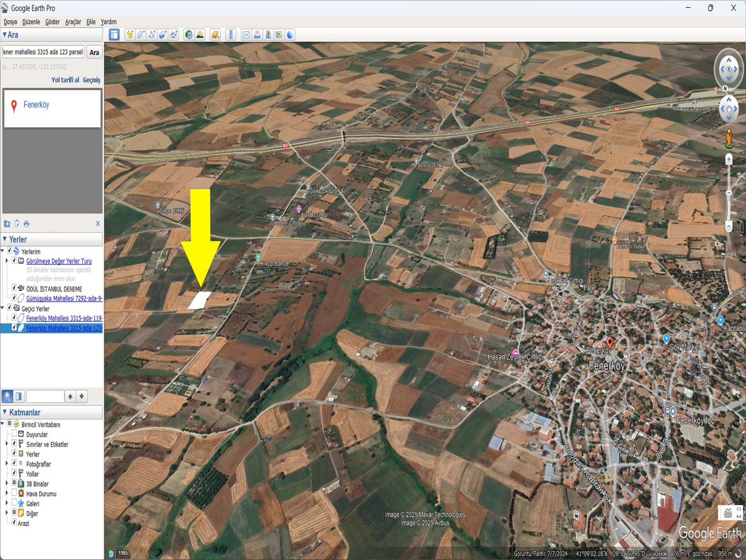Adjust the zoom slider handle
Screen dimensions: 746x560
tap(729, 192)
